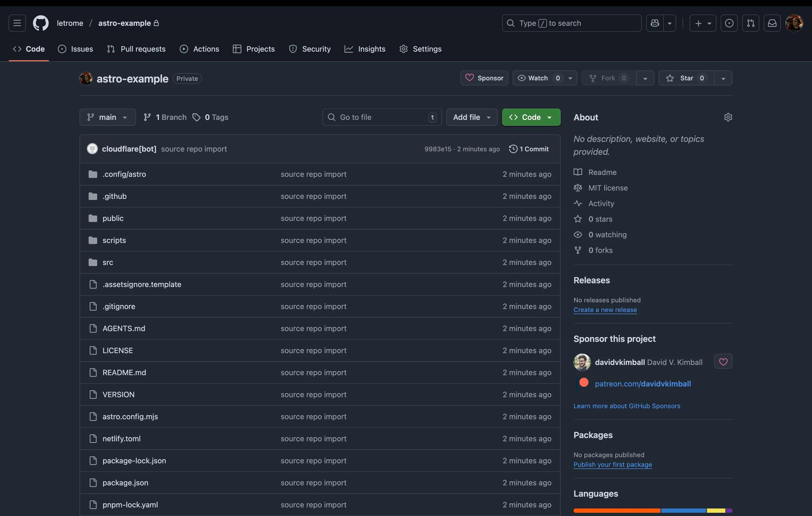This screenshot has height=516, width=812.
Task: Open the .github folder
Action: [x=115, y=196]
